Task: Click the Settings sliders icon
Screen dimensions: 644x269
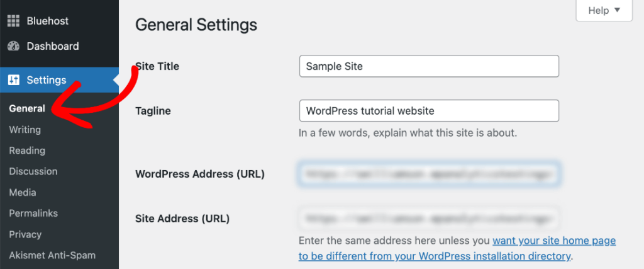Action: [13, 80]
